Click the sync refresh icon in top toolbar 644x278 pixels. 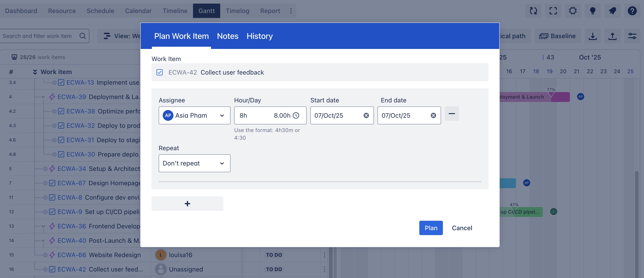click(x=533, y=11)
